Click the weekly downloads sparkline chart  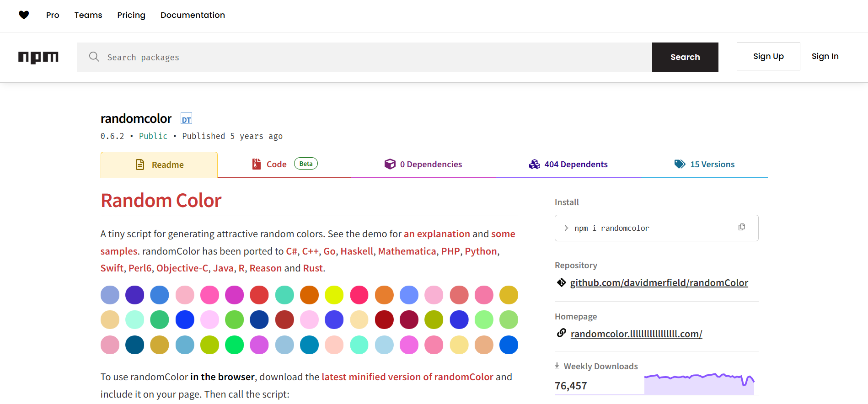click(699, 383)
